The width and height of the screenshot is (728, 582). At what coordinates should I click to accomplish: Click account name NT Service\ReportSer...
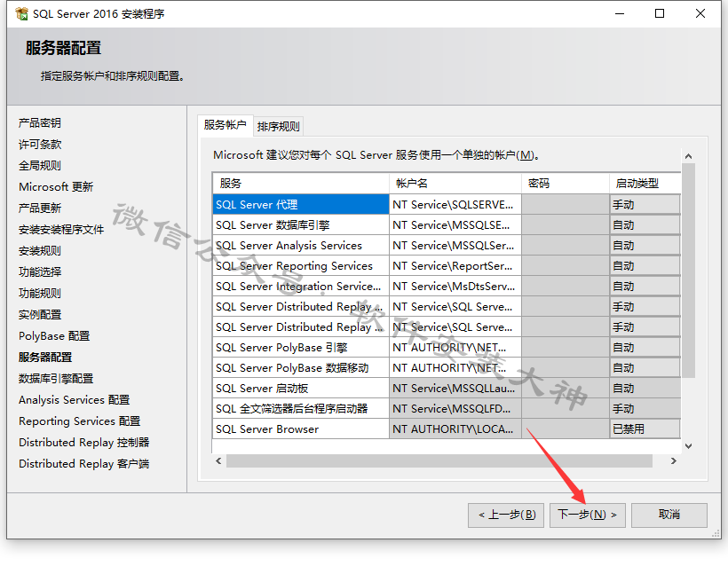tap(455, 266)
